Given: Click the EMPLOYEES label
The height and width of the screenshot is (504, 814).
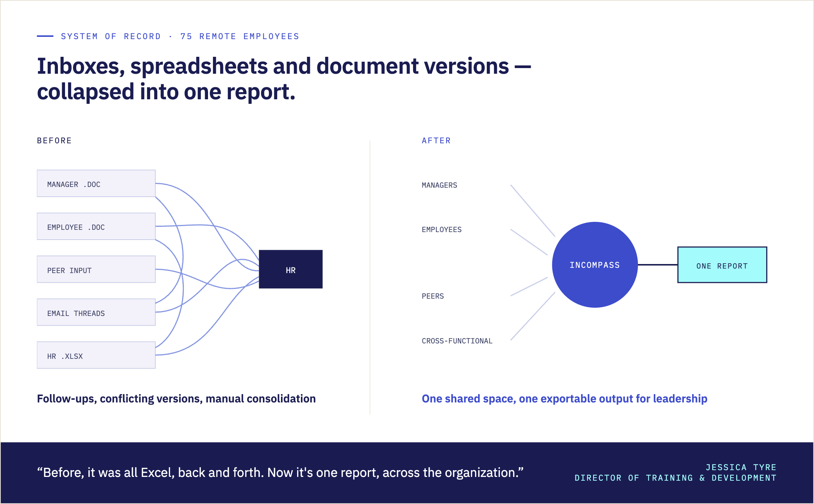Looking at the screenshot, I should pyautogui.click(x=442, y=229).
